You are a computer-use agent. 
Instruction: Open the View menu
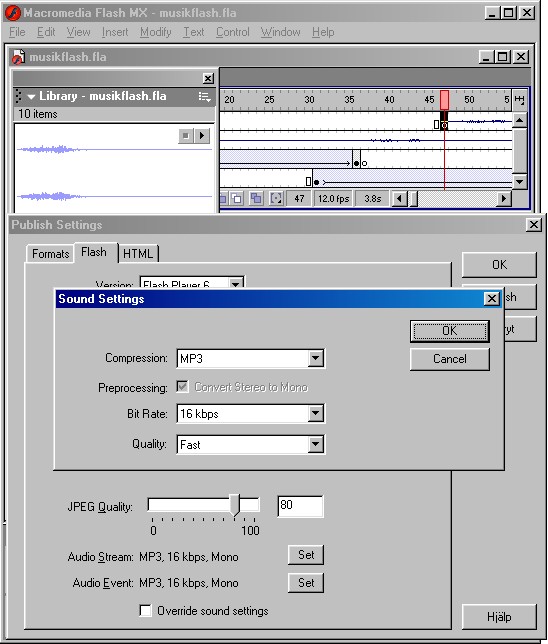coord(78,32)
